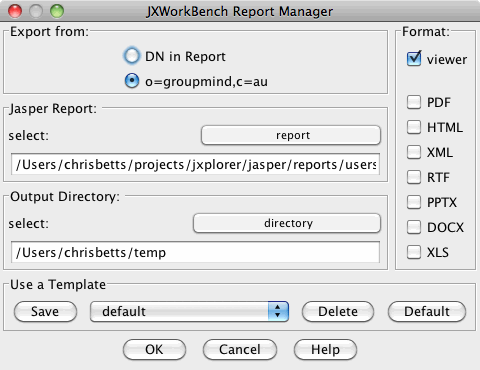Delete the selected template
480x370 pixels.
(x=338, y=311)
